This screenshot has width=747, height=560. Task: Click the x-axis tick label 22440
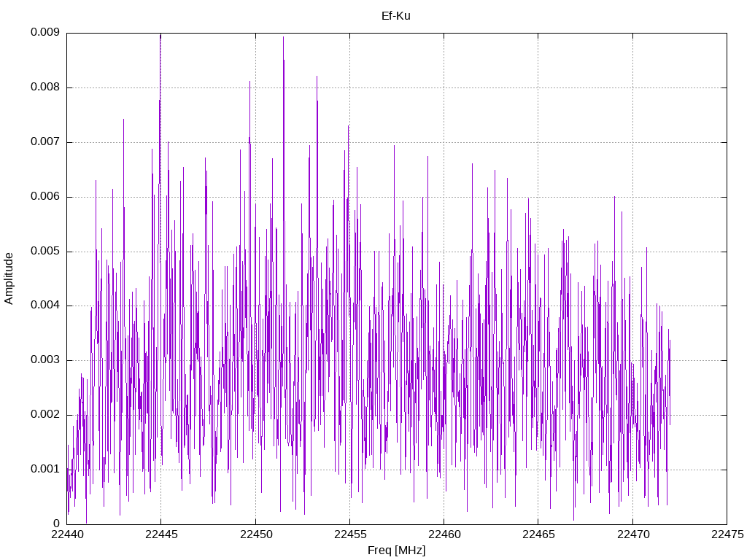tap(67, 534)
